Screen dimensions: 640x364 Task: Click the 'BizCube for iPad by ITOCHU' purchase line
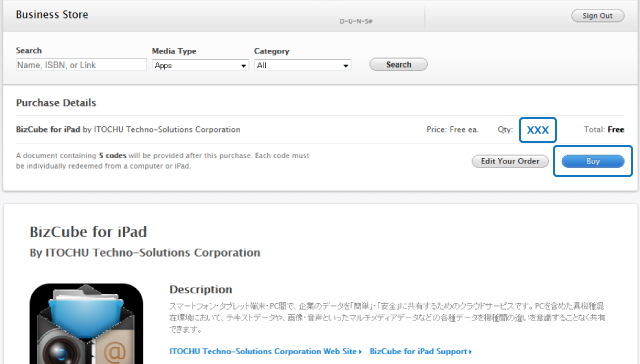[x=128, y=129]
